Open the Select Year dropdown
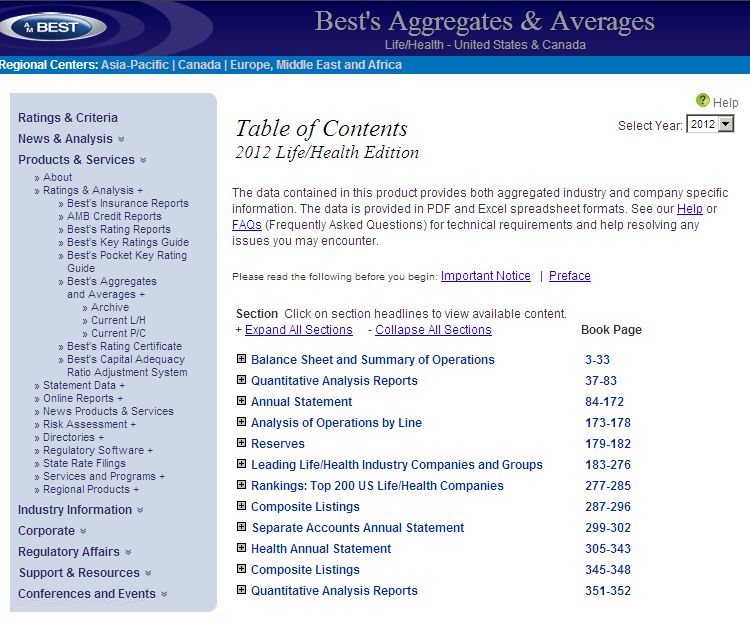Viewport: 750px width, 637px height. [710, 124]
